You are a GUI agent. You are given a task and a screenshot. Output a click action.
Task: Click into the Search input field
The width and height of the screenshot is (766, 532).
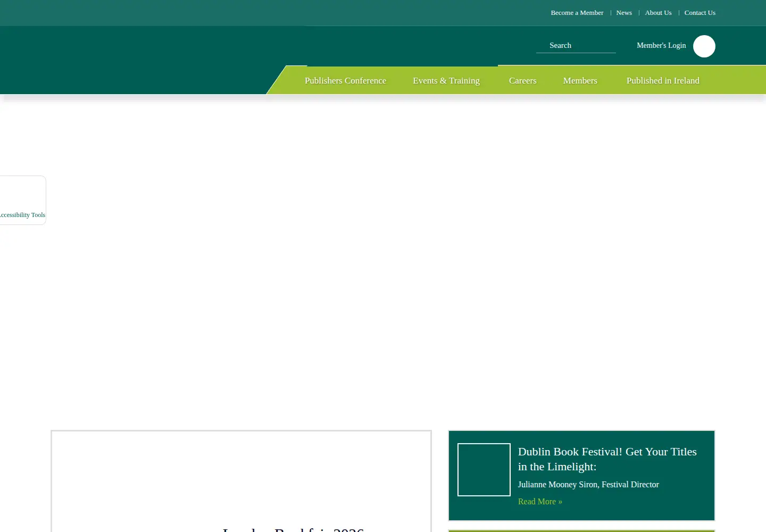[576, 46]
